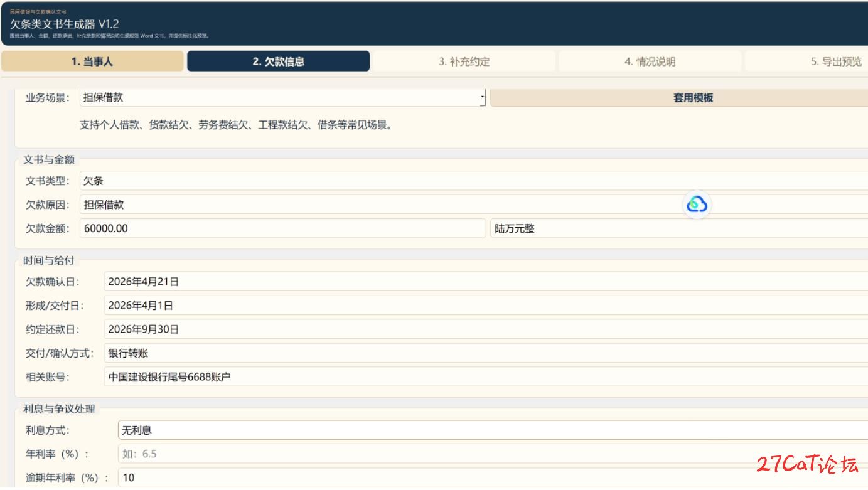Expand the 业务场景 dropdown arrow
Image resolution: width=868 pixels, height=490 pixels.
[x=482, y=98]
